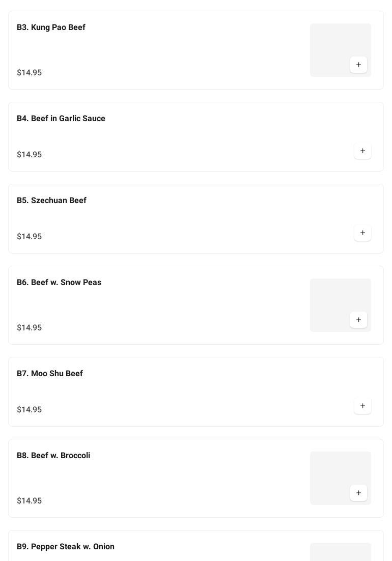Select B5. Szechuan Beef item name
Viewport: 392px width, 561px height.
point(51,201)
